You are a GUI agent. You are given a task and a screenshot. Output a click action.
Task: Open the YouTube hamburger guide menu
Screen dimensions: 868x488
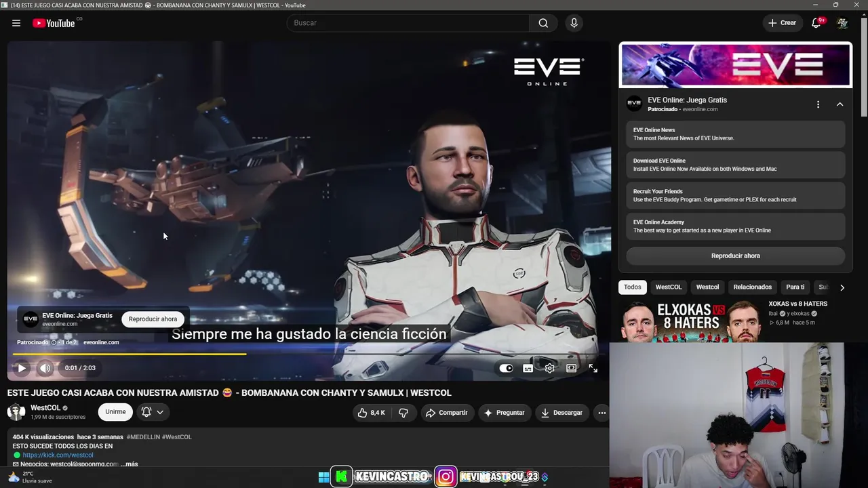pyautogui.click(x=16, y=23)
